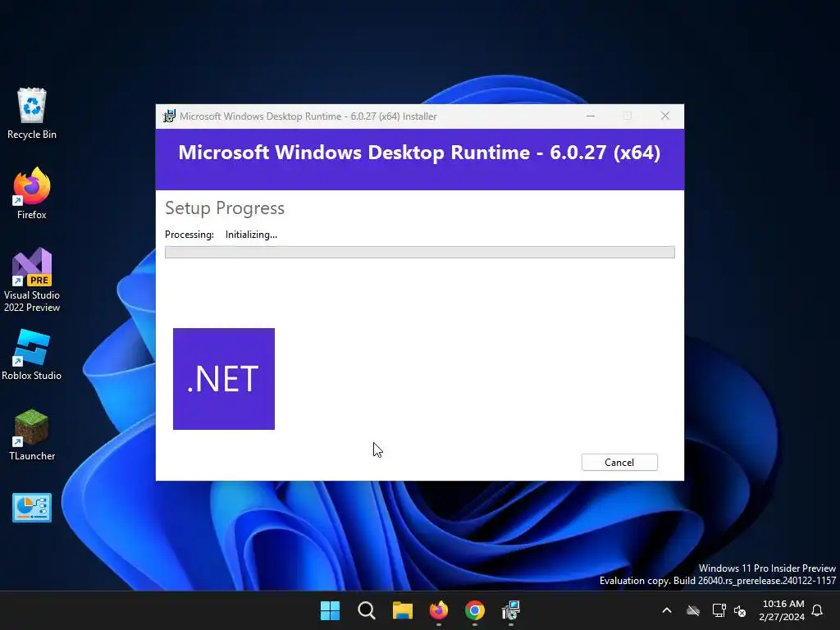This screenshot has height=630, width=840.
Task: Open taskbar Search
Action: (x=367, y=610)
